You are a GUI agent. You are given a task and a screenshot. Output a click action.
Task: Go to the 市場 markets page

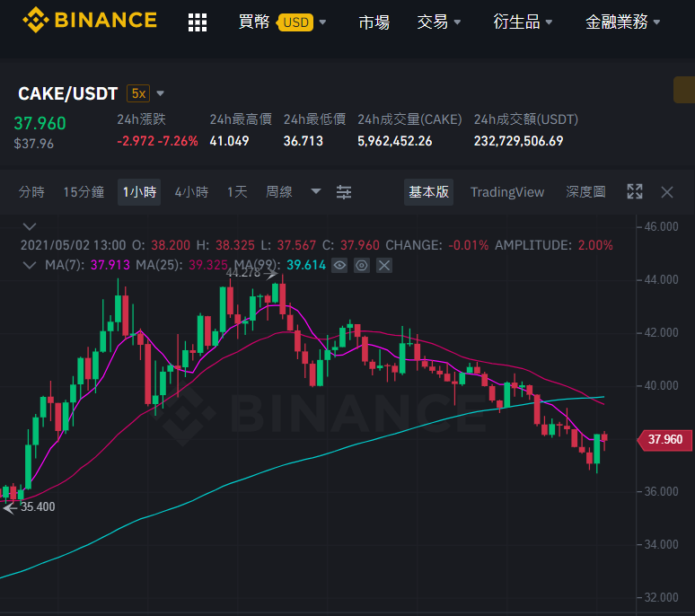pos(374,22)
